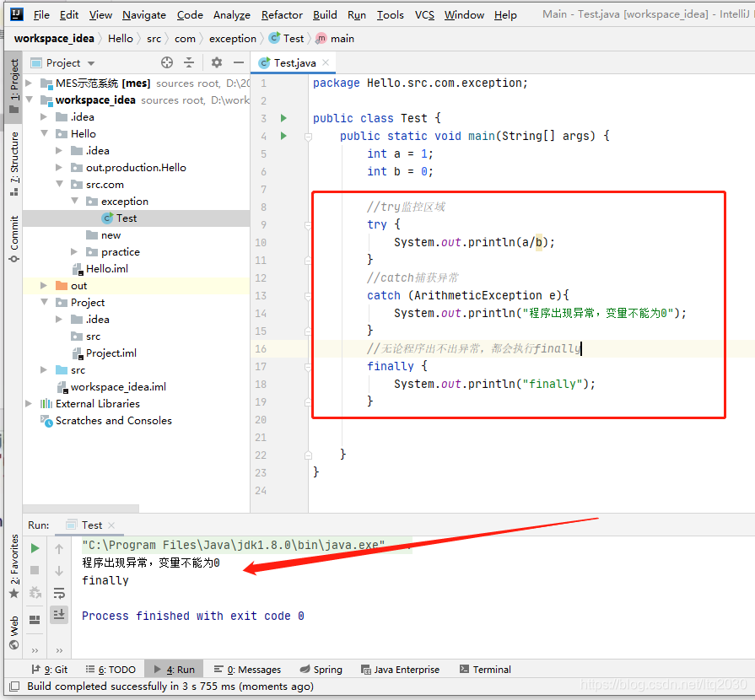Image resolution: width=755 pixels, height=700 pixels.
Task: Expand the MES示范系统 [mes] node
Action: (29, 83)
